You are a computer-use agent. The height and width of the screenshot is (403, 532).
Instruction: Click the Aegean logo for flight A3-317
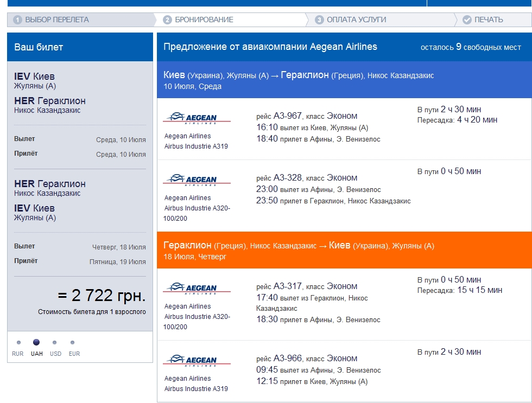click(197, 288)
